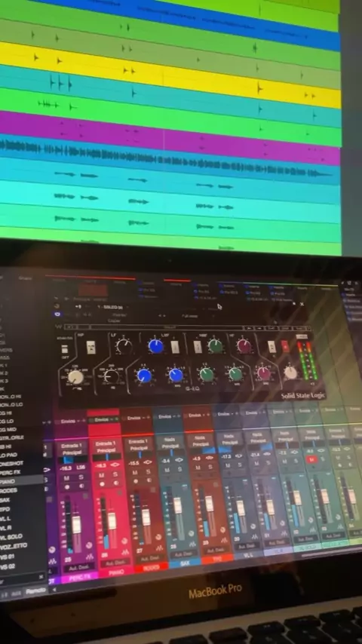Click the green HMF gain knob
The width and height of the screenshot is (362, 644).
pyautogui.click(x=215, y=346)
